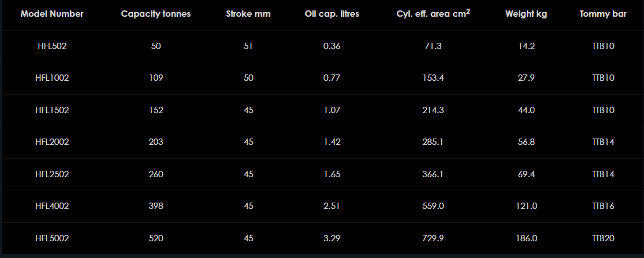Select the HFL1502 model row

(x=52, y=110)
